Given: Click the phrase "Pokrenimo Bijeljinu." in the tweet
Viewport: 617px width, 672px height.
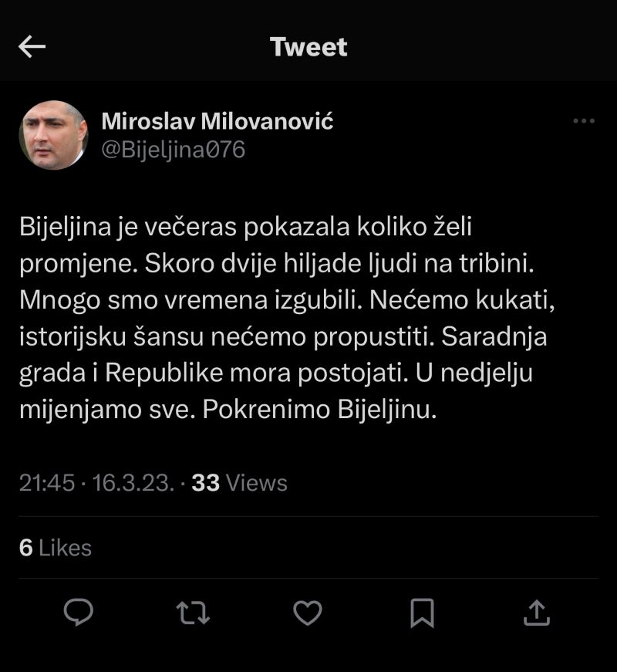Looking at the screenshot, I should point(320,410).
